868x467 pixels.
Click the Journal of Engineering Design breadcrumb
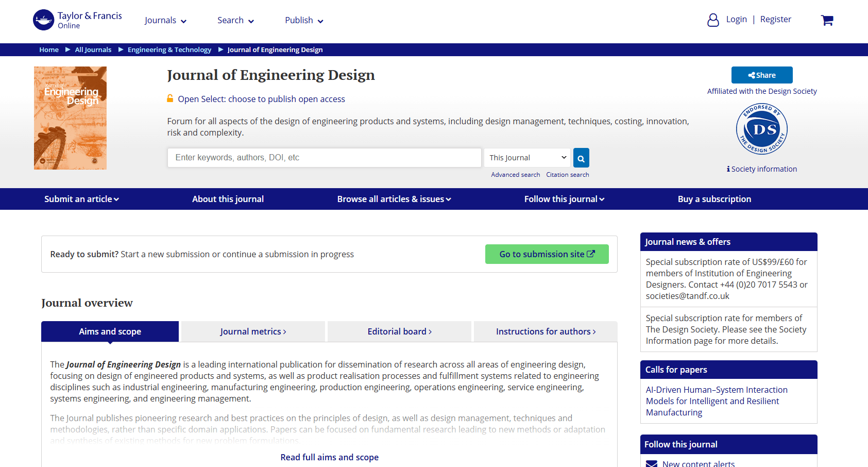pyautogui.click(x=275, y=50)
